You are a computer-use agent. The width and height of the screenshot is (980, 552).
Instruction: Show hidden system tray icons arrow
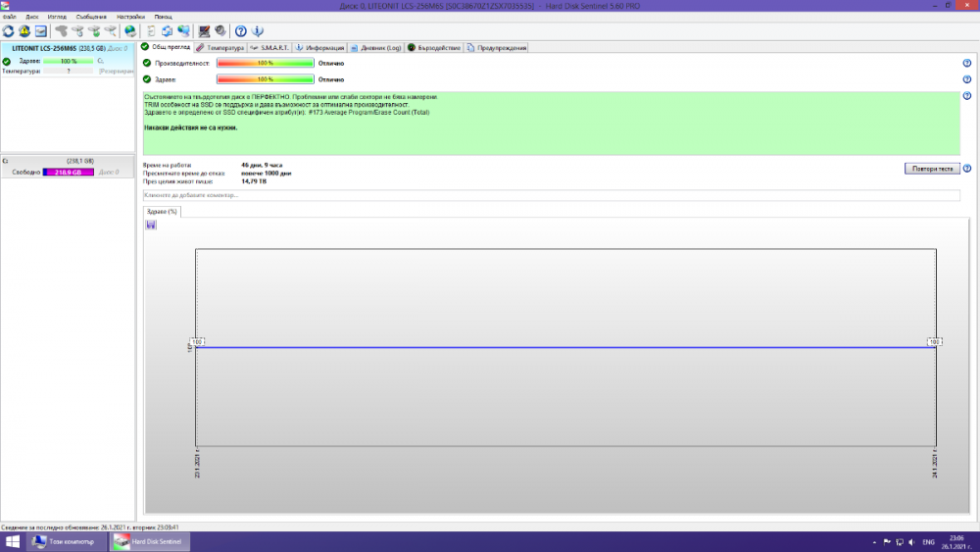873,541
